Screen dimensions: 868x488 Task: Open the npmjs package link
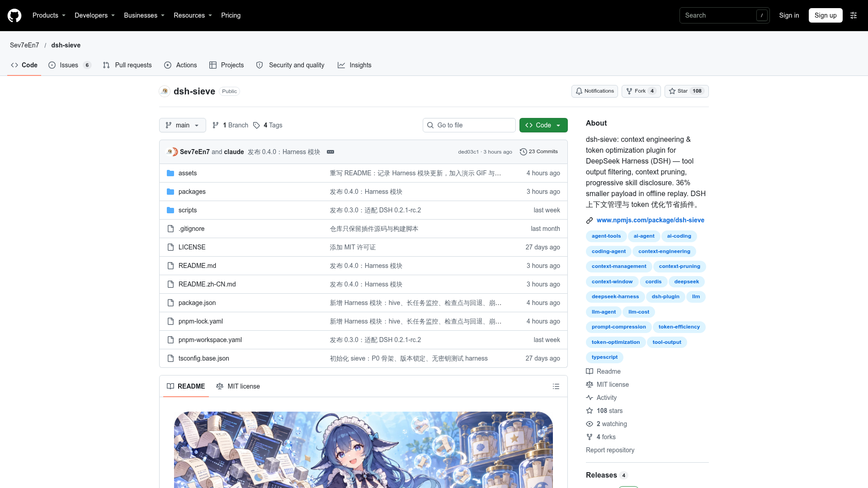[x=650, y=220]
